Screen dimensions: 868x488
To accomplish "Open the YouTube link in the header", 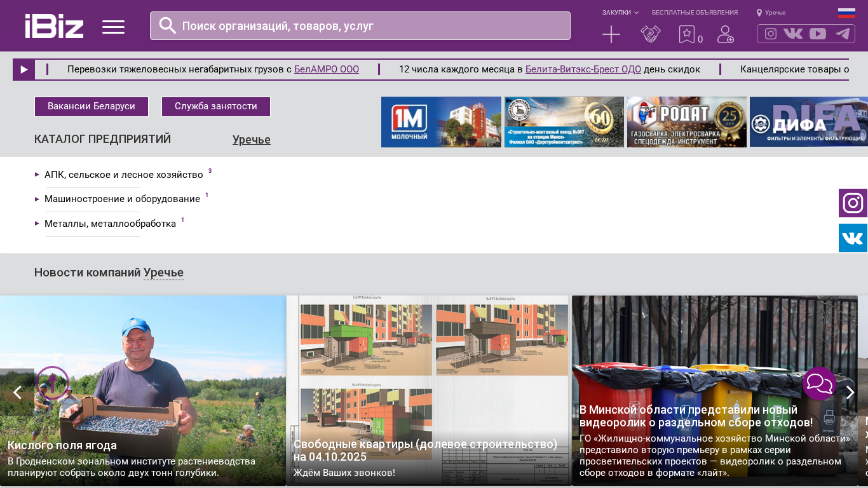I will coord(818,34).
